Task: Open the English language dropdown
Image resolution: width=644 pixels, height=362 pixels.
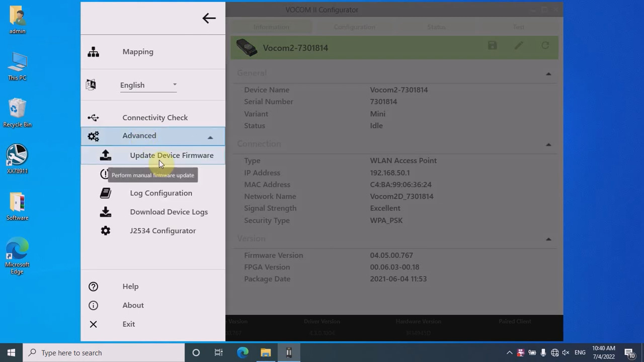Action: point(148,85)
